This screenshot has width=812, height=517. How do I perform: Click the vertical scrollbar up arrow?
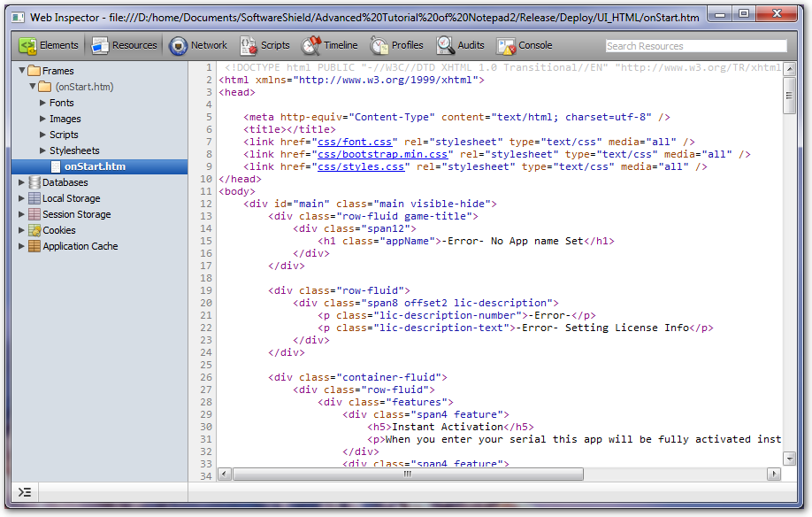(x=789, y=69)
